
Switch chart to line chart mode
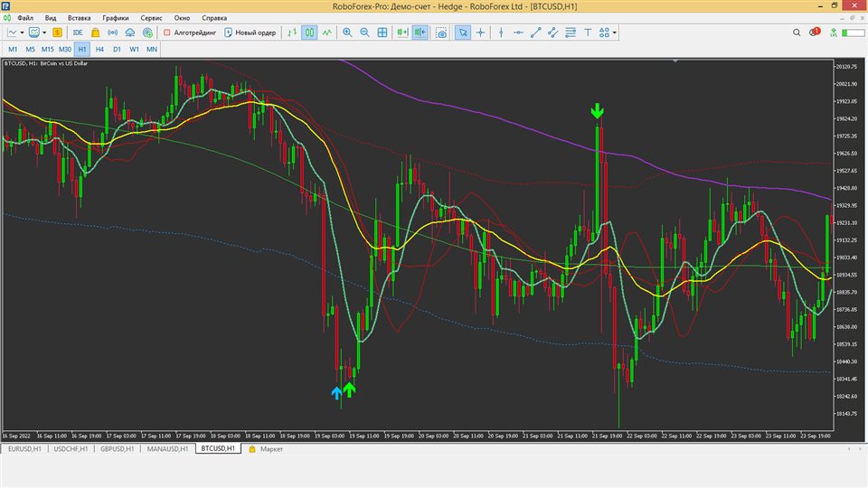point(327,33)
